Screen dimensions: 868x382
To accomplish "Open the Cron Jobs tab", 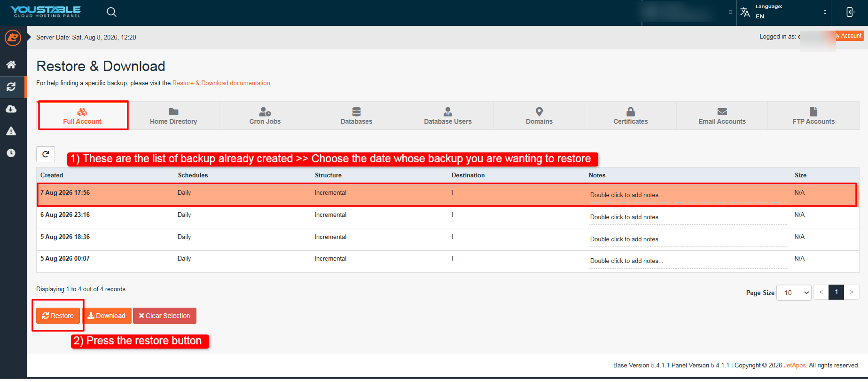I will click(x=265, y=116).
